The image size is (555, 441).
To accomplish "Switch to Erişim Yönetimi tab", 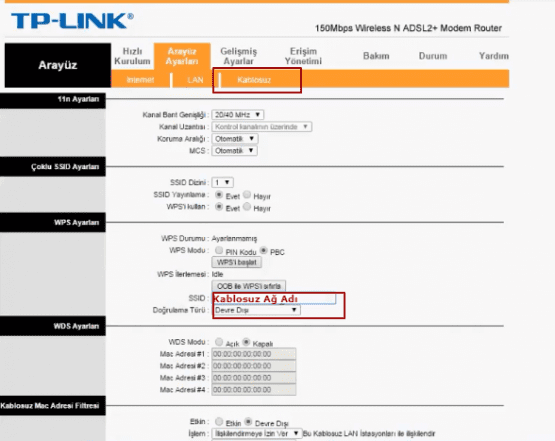I will (303, 56).
